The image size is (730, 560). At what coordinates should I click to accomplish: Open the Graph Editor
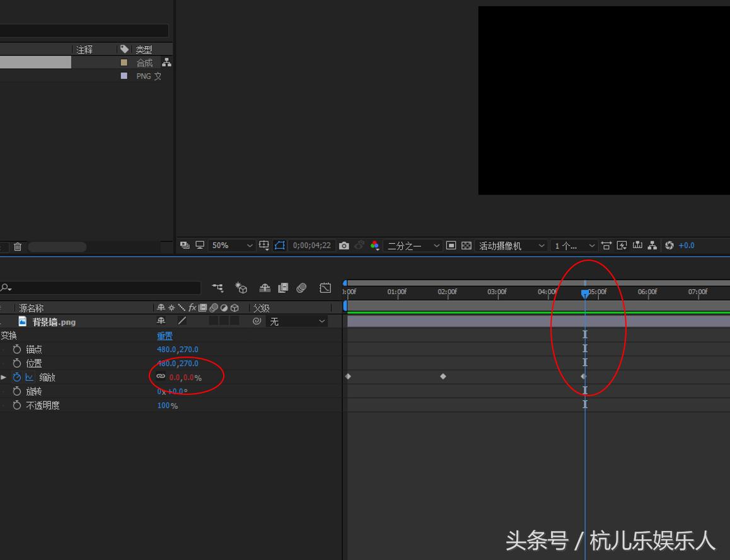click(x=325, y=288)
